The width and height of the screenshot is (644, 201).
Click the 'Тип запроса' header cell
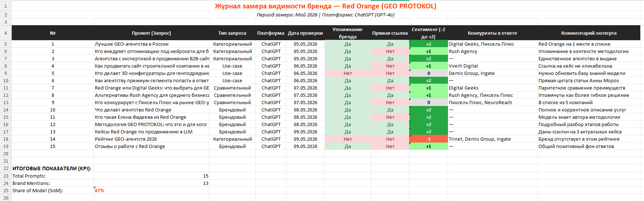[232, 33]
